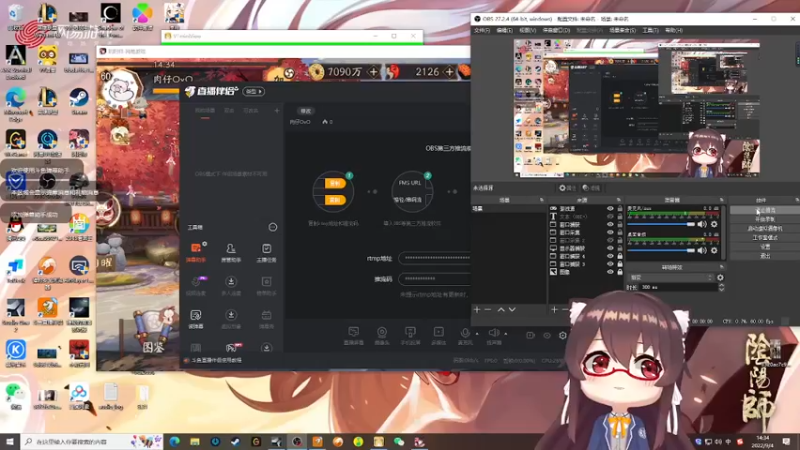The width and height of the screenshot is (800, 450).
Task: Move scene down with arrow icon
Action: coord(512,310)
